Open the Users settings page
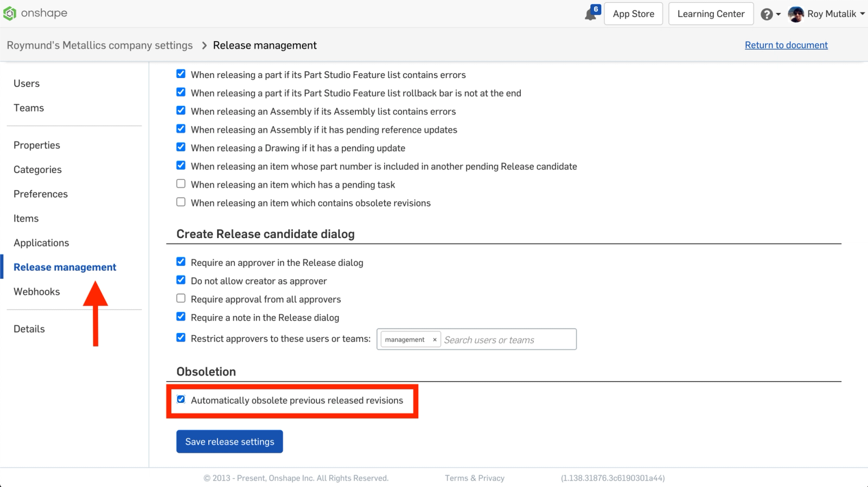The width and height of the screenshot is (868, 487). [27, 84]
